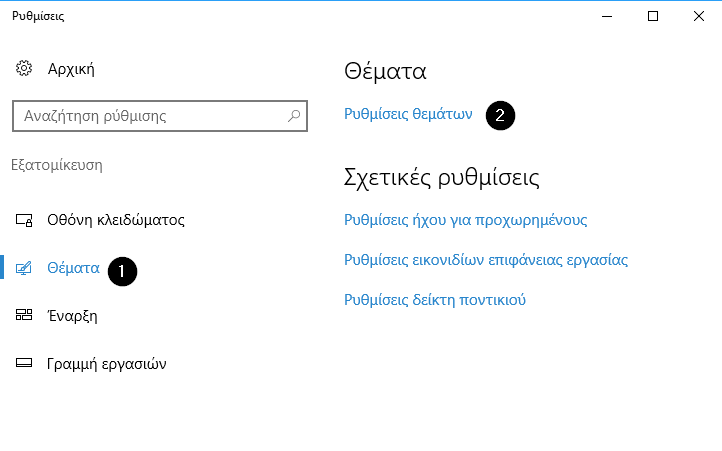Screen dimensions: 722x451
Task: Click the magnifier icon in search box
Action: (294, 116)
